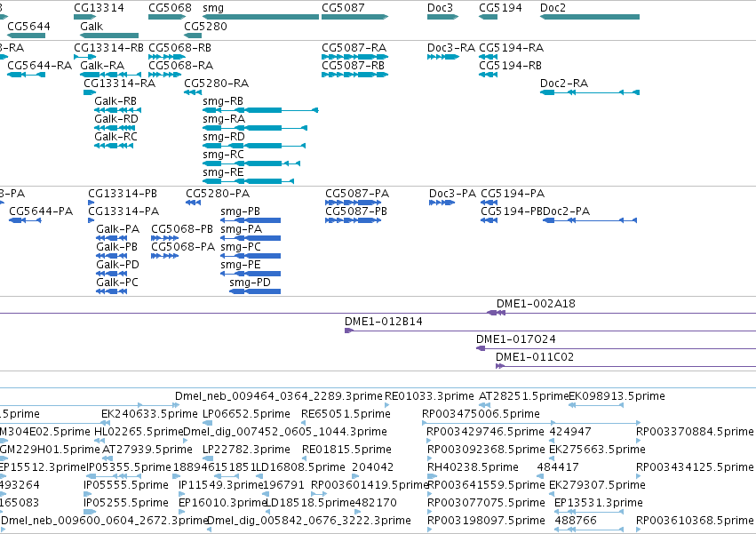Viewport: 756px width, 534px height.
Task: Select the Doc2 gene bar
Action: (590, 17)
